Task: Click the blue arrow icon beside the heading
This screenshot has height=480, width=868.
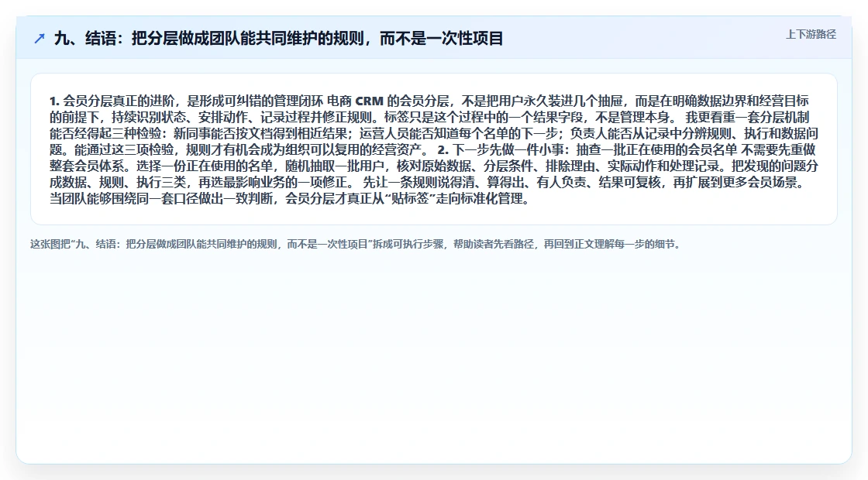Action: click(x=40, y=39)
